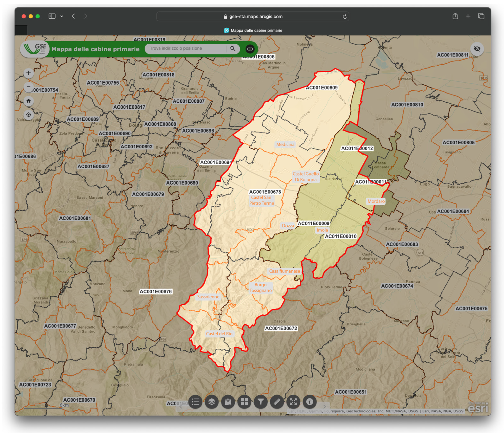Click the link icon beside search
Screen dimensions: 504x433
[250, 49]
